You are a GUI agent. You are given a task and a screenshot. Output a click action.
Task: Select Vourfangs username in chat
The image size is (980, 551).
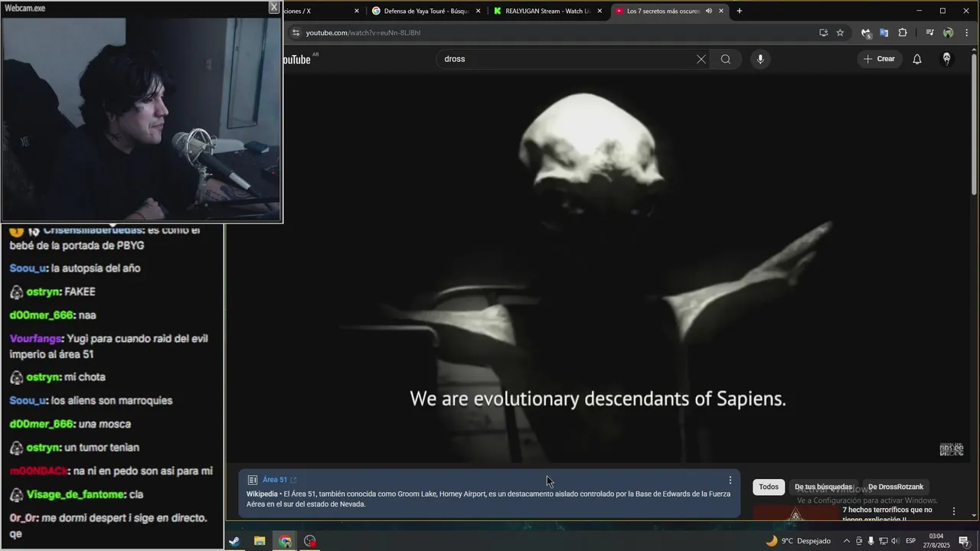click(36, 338)
